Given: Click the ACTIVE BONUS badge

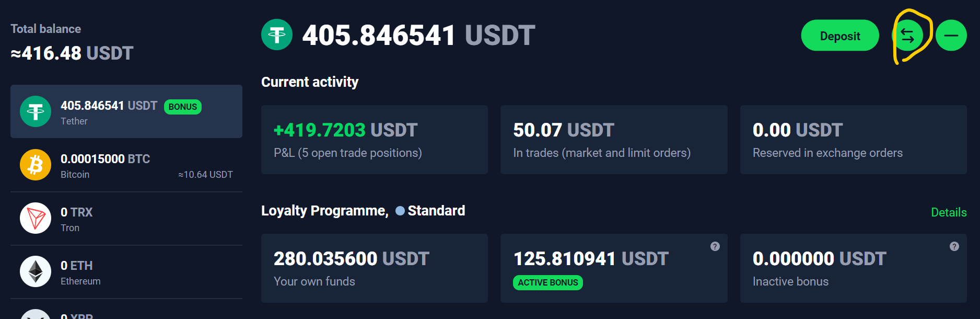Looking at the screenshot, I should click(547, 282).
